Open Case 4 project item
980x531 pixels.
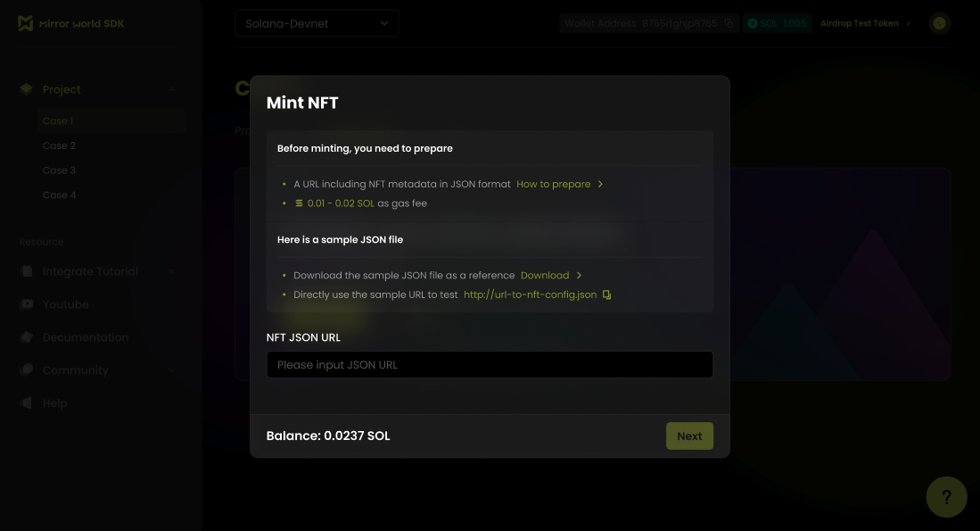(x=60, y=195)
